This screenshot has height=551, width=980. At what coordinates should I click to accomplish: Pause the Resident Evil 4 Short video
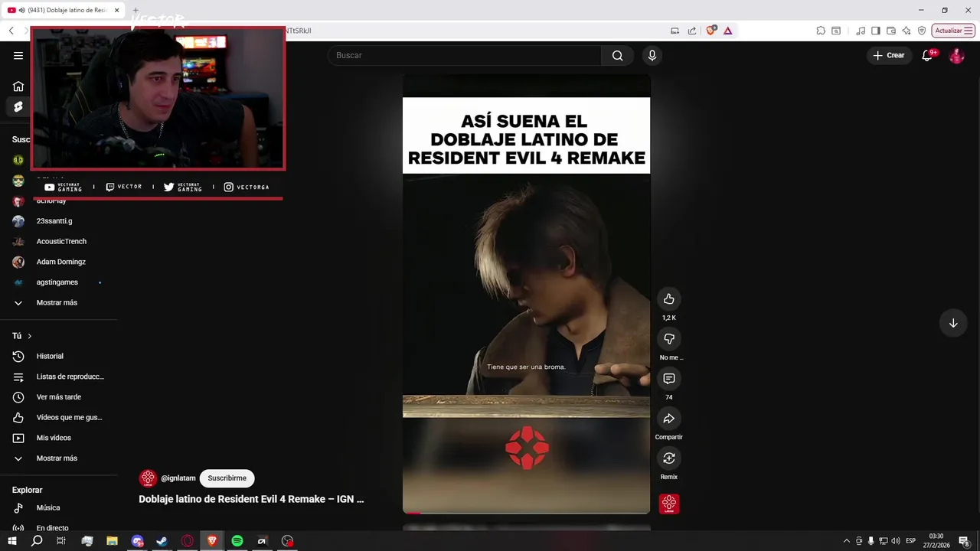point(526,294)
